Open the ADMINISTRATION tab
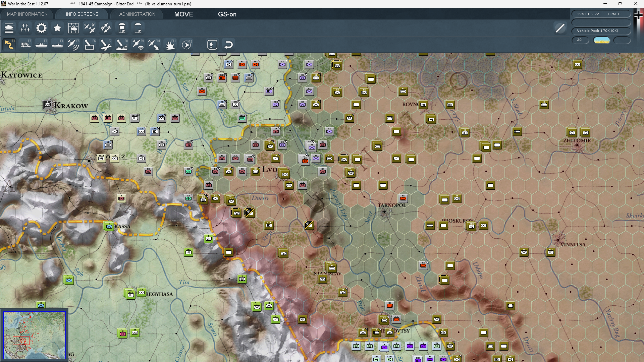 pos(137,14)
